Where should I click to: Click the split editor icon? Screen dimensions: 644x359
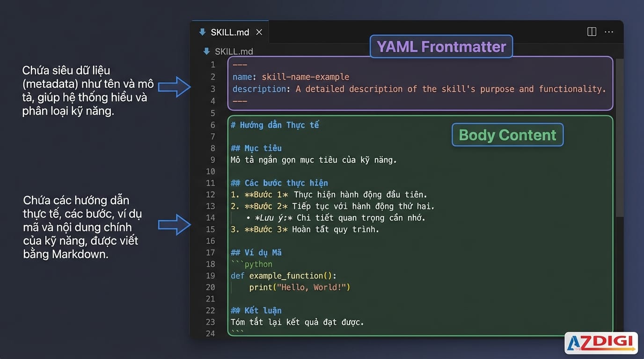tap(592, 32)
